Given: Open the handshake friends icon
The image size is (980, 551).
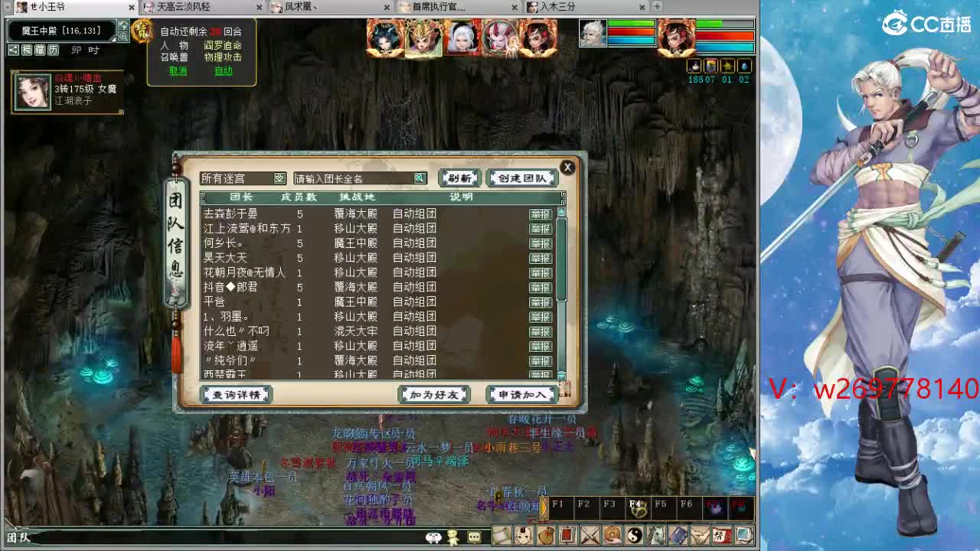Looking at the screenshot, I should pyautogui.click(x=701, y=535).
